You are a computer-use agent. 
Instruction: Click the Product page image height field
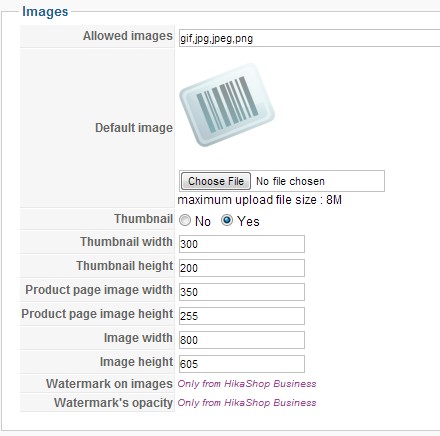[x=242, y=316]
